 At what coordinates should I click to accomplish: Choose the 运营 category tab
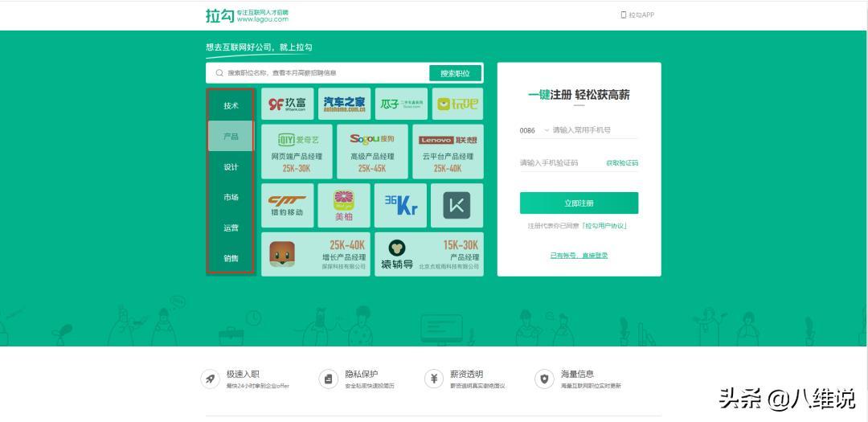pyautogui.click(x=231, y=228)
